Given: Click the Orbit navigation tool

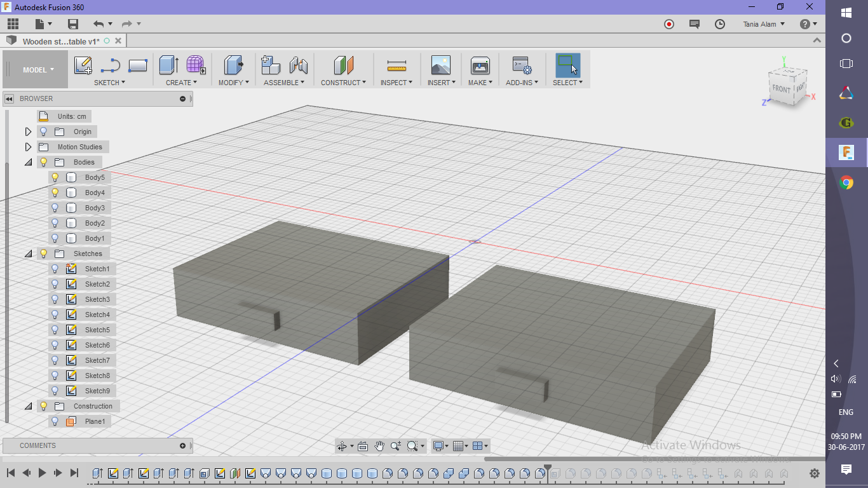Looking at the screenshot, I should [x=342, y=446].
